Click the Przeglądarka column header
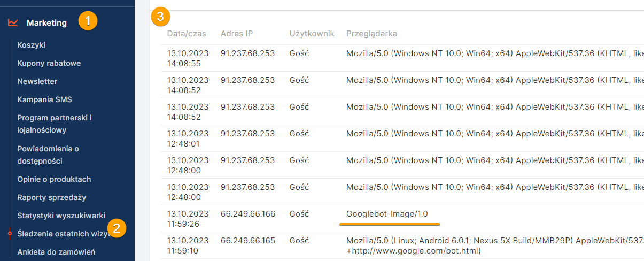The height and width of the screenshot is (261, 644). 371,34
